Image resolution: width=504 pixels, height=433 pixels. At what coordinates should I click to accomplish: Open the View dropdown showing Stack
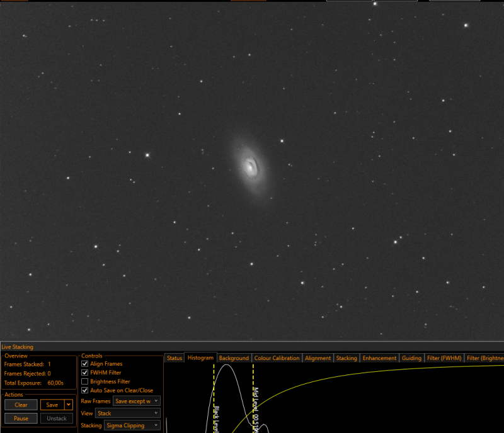tap(128, 413)
